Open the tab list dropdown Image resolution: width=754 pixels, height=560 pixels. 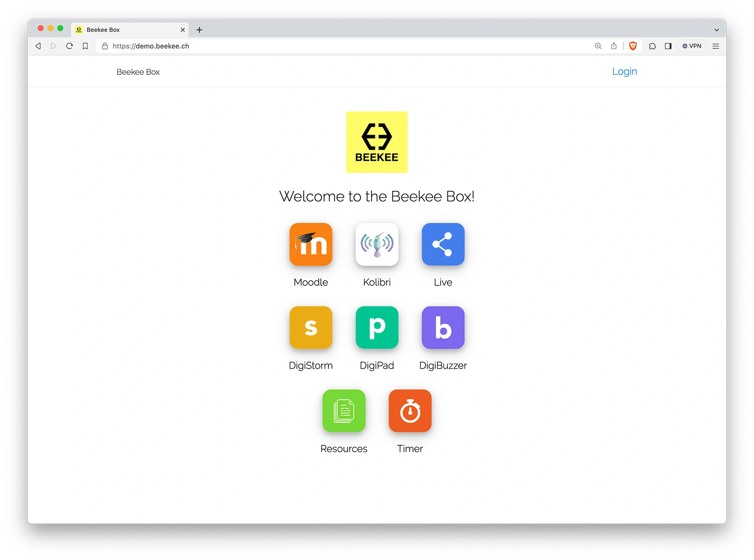point(717,30)
